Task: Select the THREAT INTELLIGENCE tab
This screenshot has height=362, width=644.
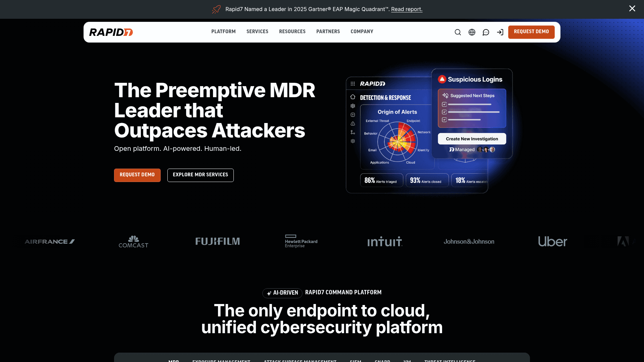Action: click(x=450, y=360)
